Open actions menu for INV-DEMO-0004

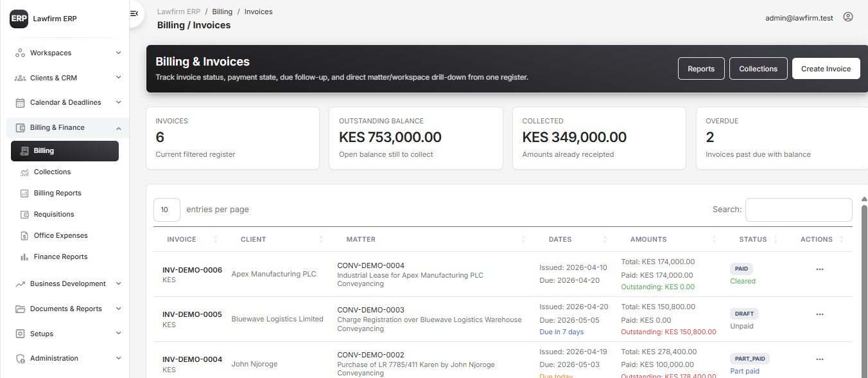pos(819,359)
